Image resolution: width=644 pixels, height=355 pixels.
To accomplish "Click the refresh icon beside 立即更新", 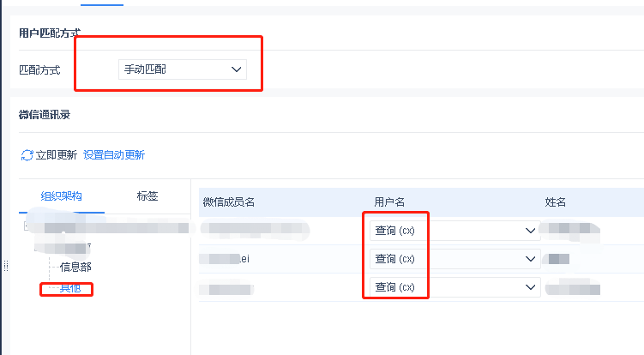I will point(27,155).
